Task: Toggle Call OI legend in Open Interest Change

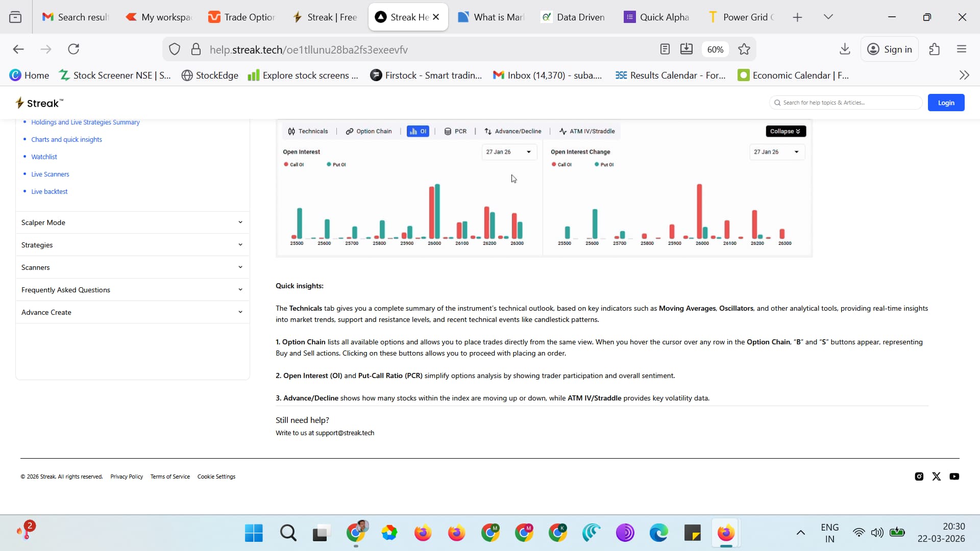Action: [x=561, y=165]
